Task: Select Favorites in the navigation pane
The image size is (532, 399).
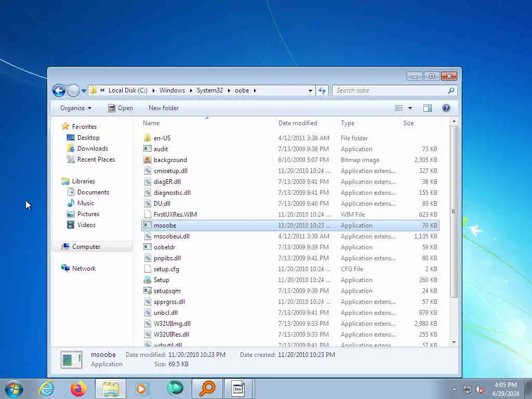Action: (84, 127)
